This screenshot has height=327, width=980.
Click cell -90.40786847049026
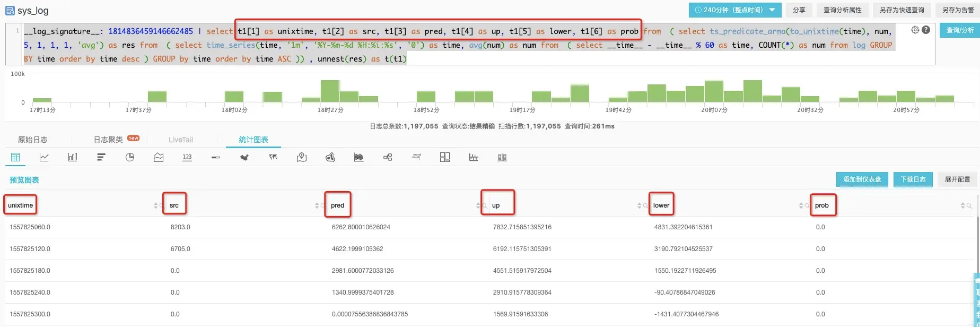point(685,292)
